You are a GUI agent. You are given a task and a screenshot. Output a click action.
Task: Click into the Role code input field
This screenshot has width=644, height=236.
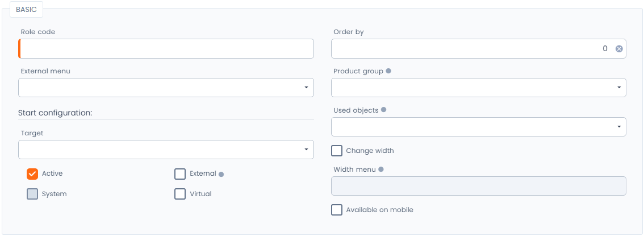pos(166,49)
